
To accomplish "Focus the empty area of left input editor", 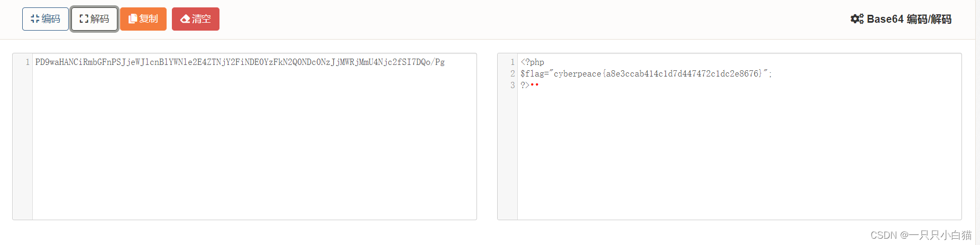I will (254, 143).
